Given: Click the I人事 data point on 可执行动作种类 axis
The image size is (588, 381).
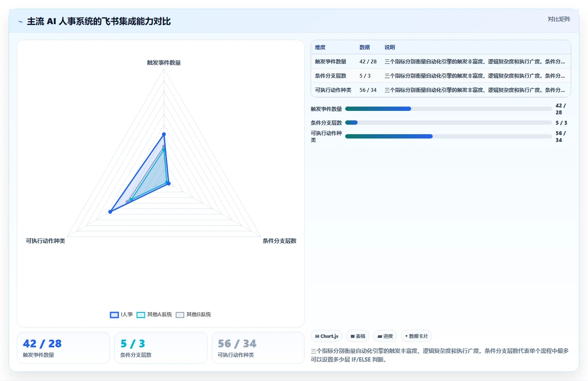Looking at the screenshot, I should click(110, 212).
